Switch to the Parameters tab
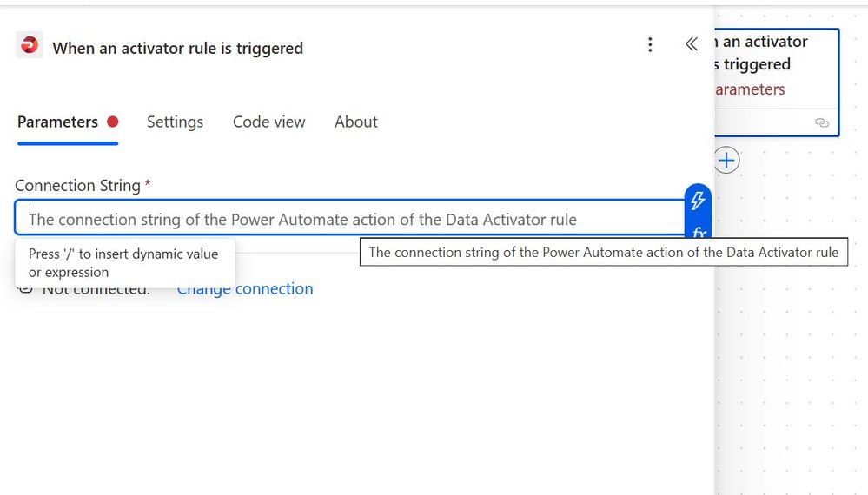Viewport: 868px width, 495px height. pyautogui.click(x=57, y=122)
